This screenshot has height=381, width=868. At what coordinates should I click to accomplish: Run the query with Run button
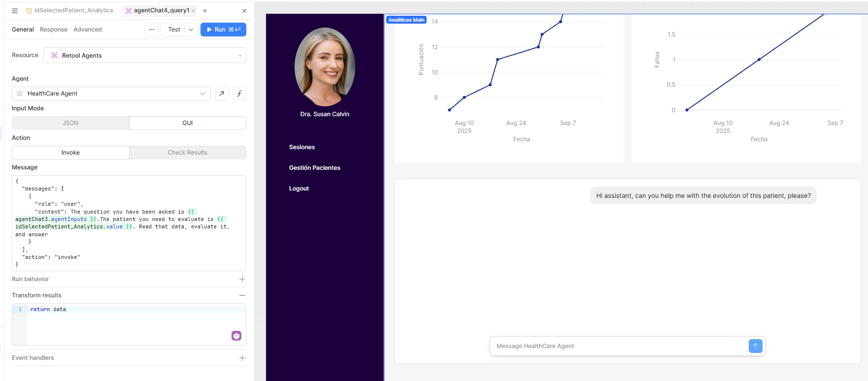[x=223, y=30]
